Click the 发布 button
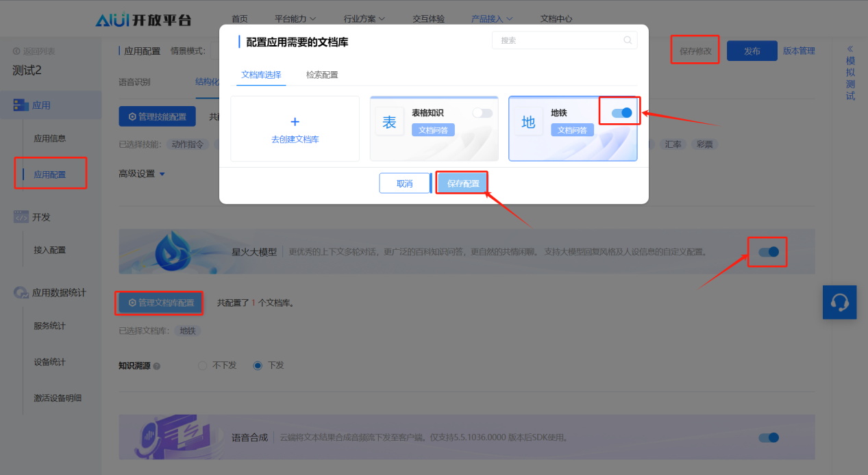 [751, 51]
